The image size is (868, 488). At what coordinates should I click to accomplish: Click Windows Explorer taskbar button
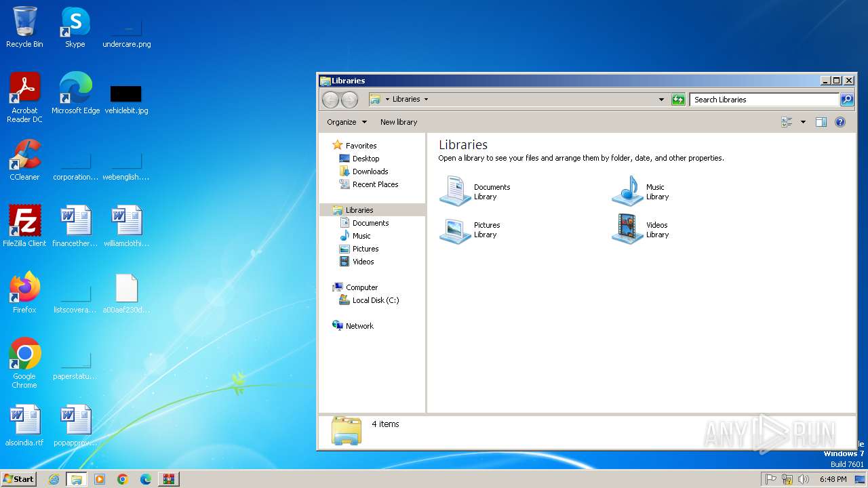[77, 479]
